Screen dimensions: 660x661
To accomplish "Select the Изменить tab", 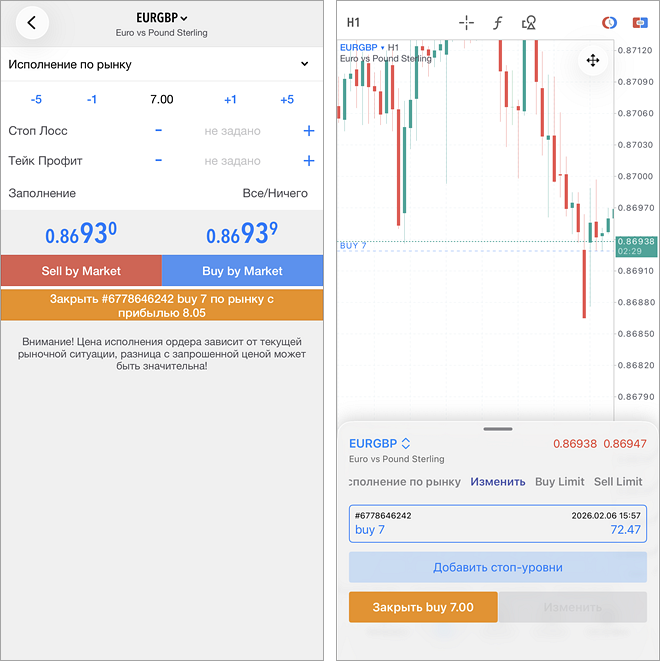I will click(x=497, y=482).
